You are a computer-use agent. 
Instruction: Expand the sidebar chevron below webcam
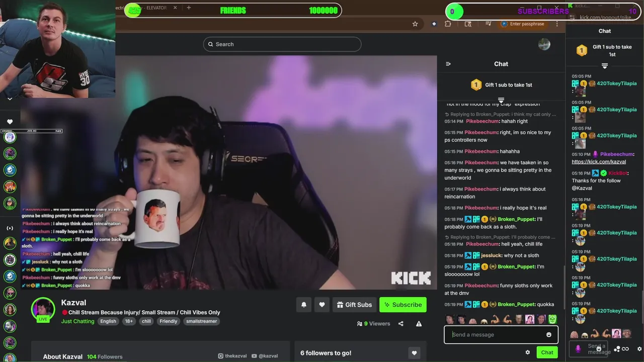pyautogui.click(x=10, y=99)
